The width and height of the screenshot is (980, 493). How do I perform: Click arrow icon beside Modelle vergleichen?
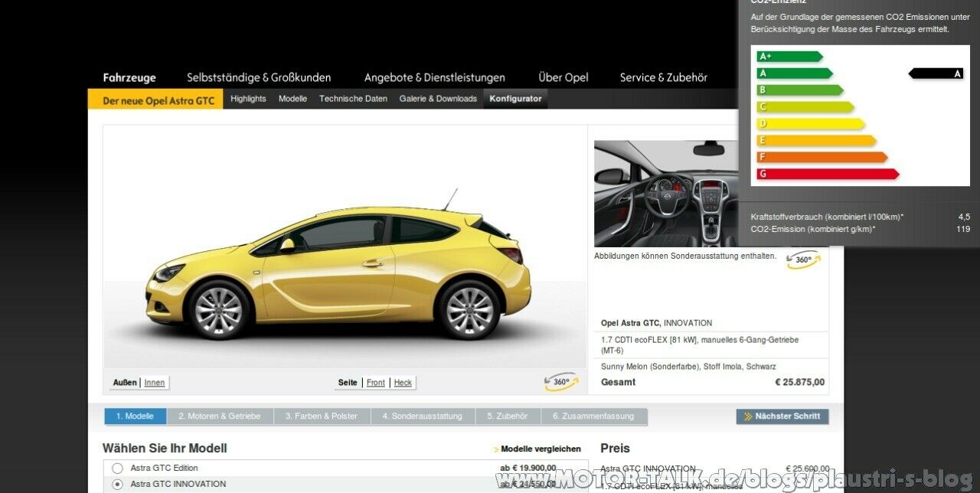coord(496,450)
